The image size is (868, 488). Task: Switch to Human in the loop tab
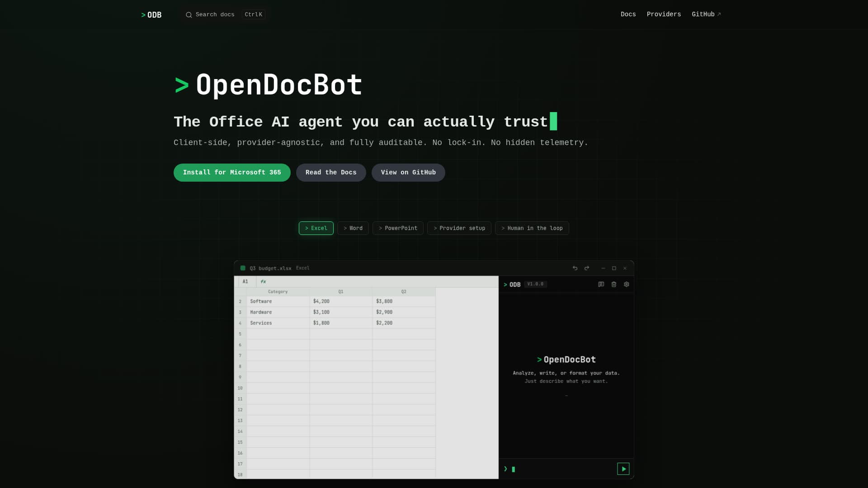coord(532,228)
